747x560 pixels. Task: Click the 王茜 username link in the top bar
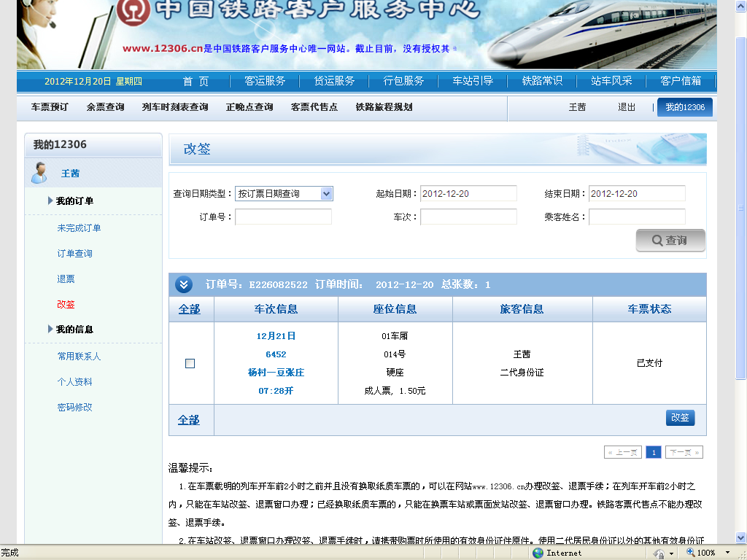[x=577, y=107]
